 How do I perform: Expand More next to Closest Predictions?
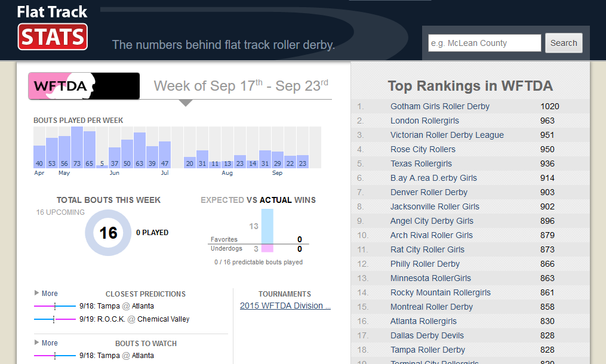click(x=46, y=294)
